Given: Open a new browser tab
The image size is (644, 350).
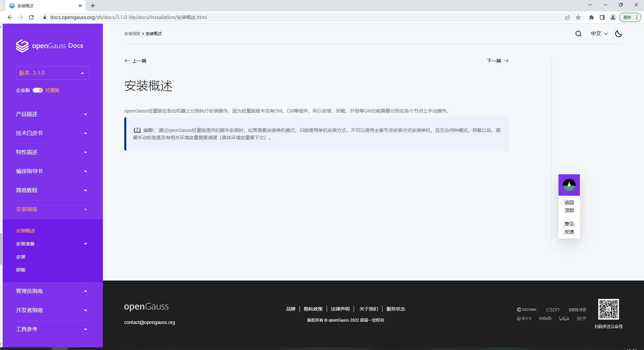Looking at the screenshot, I should (x=93, y=6).
